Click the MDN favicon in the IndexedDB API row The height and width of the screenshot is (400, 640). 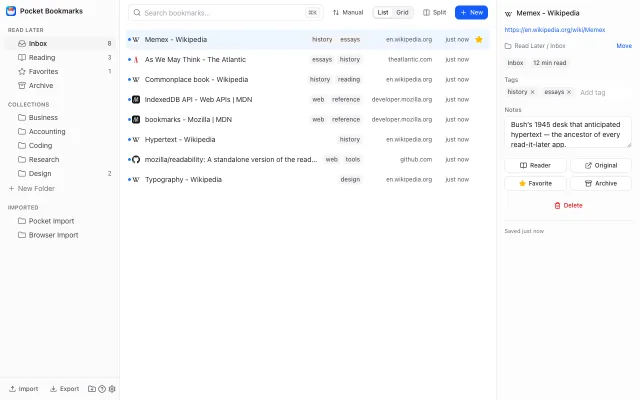[136, 100]
